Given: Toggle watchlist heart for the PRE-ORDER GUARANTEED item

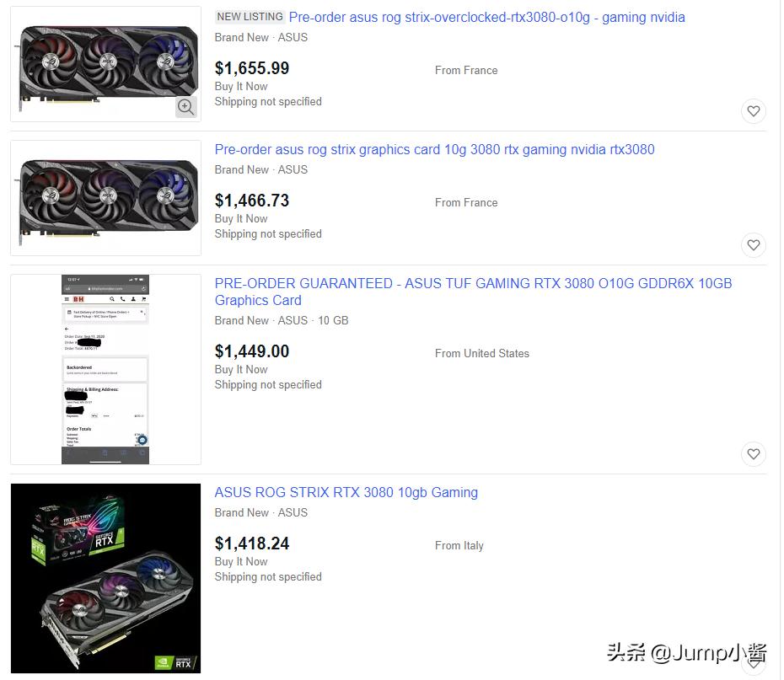Looking at the screenshot, I should coord(753,453).
